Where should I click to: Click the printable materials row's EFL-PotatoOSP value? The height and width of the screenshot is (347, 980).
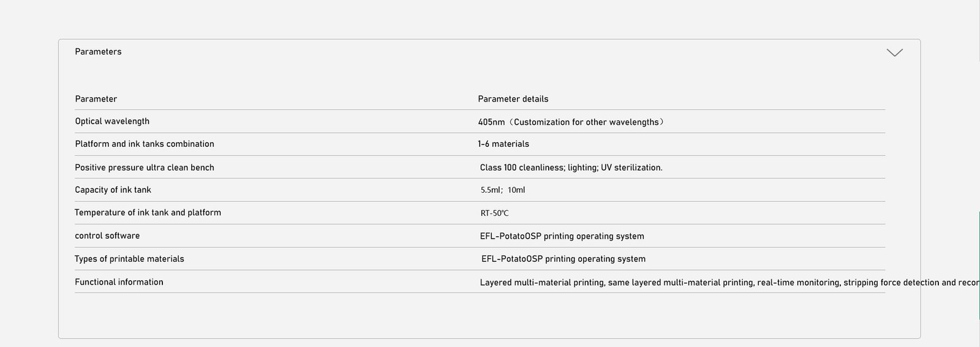[x=563, y=259]
